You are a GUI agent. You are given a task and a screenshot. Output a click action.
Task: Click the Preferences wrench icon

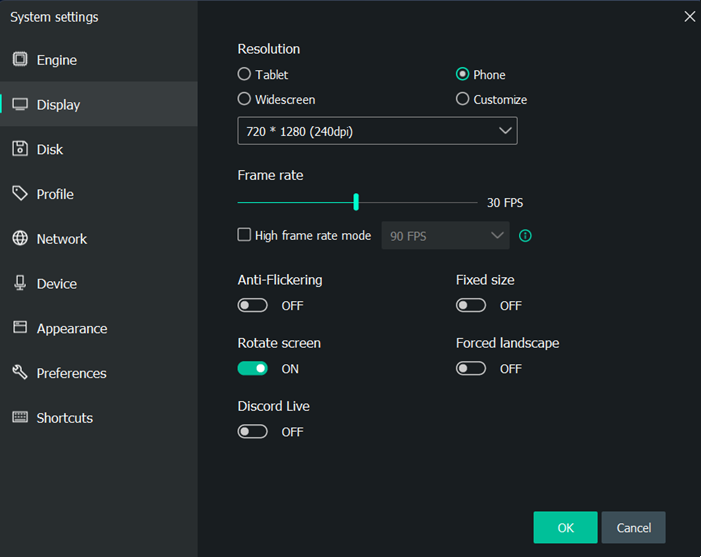coord(20,372)
